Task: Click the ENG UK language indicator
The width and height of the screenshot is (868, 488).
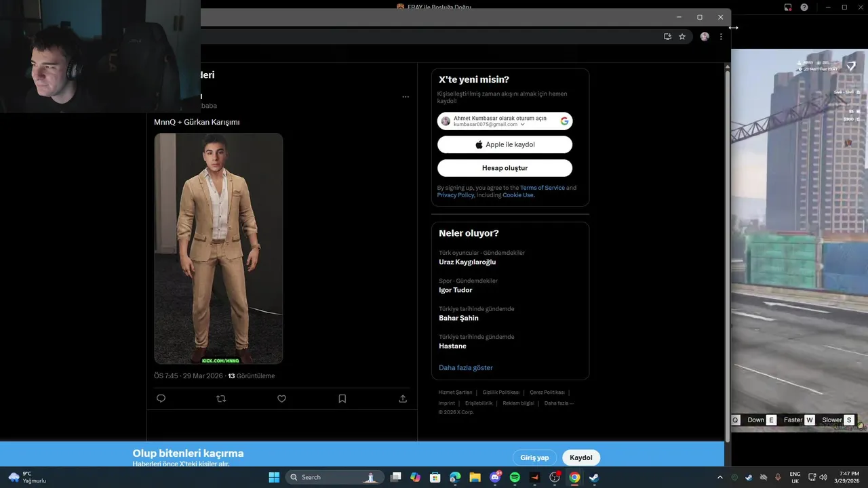Action: coord(795,477)
